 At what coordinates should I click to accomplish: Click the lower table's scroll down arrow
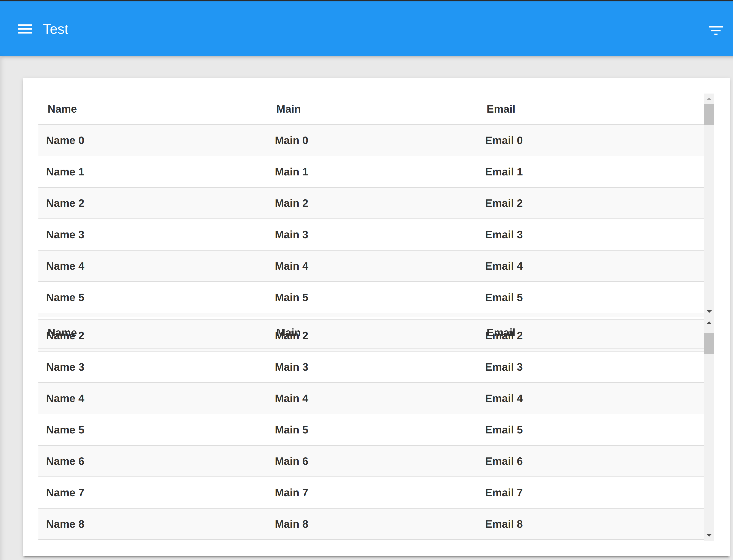pyautogui.click(x=709, y=535)
